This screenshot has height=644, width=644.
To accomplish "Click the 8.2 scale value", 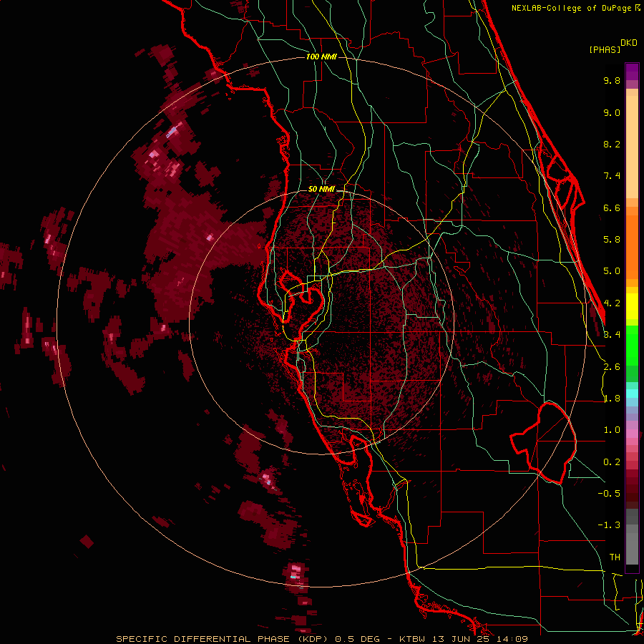I will [x=612, y=144].
